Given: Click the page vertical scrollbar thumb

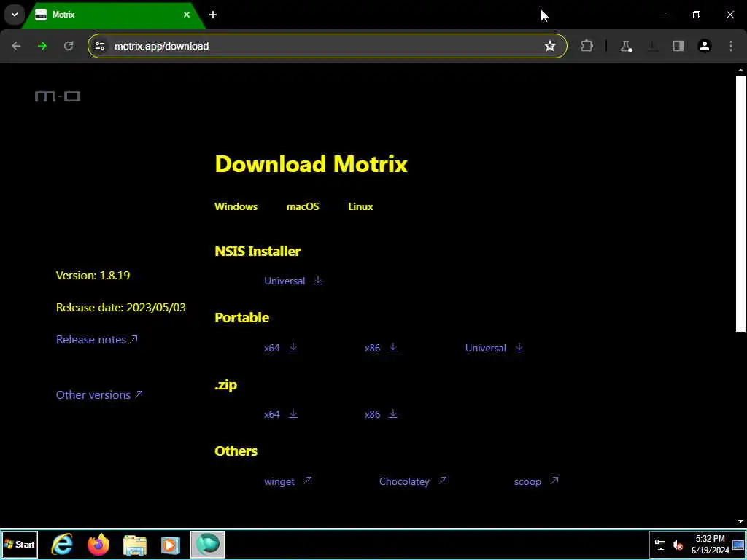Looking at the screenshot, I should pos(740,203).
